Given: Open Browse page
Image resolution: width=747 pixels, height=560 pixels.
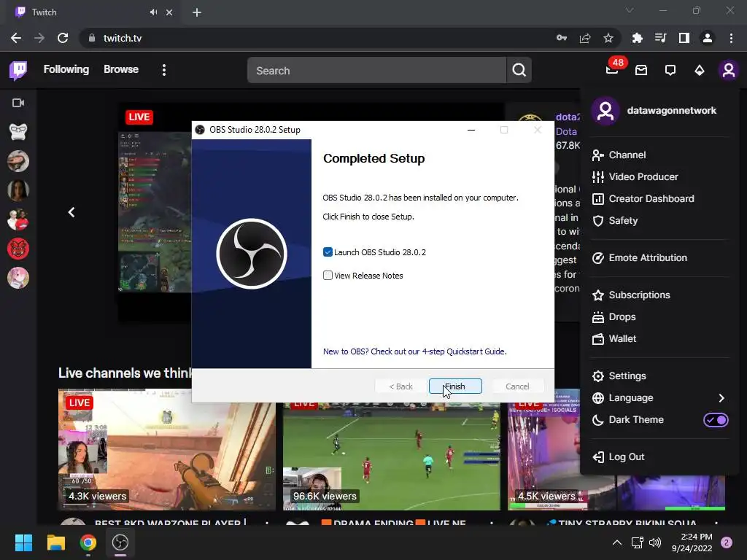Looking at the screenshot, I should click(121, 69).
